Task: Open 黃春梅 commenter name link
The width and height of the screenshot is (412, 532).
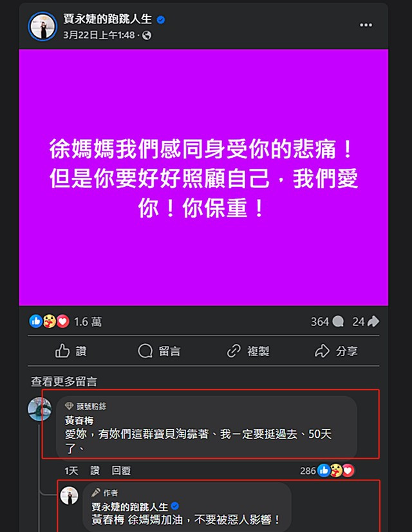Action: tap(79, 421)
